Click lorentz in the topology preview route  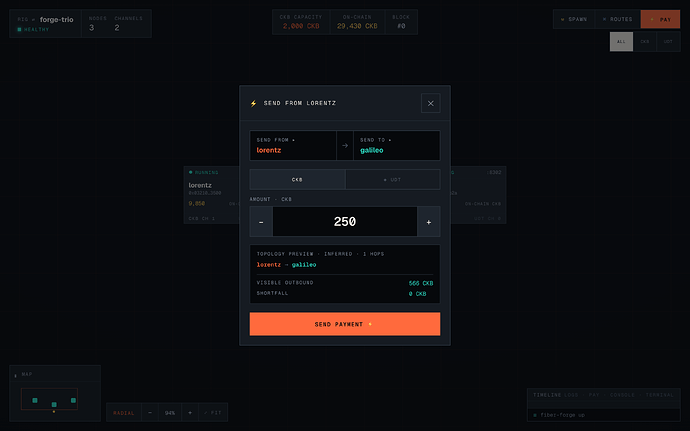point(268,265)
